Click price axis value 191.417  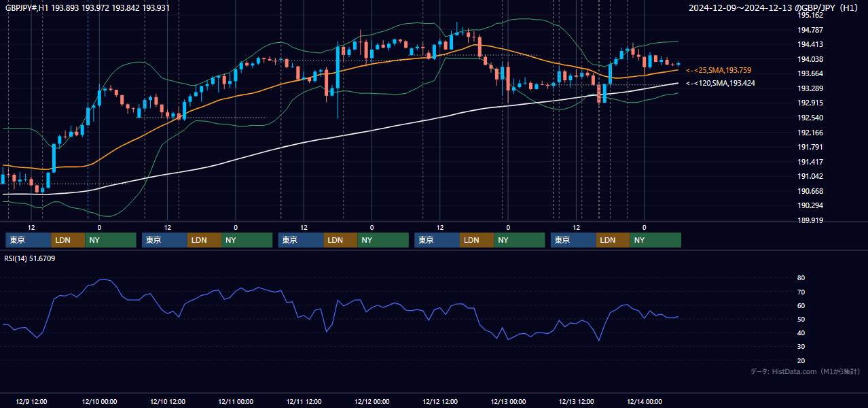click(x=810, y=162)
